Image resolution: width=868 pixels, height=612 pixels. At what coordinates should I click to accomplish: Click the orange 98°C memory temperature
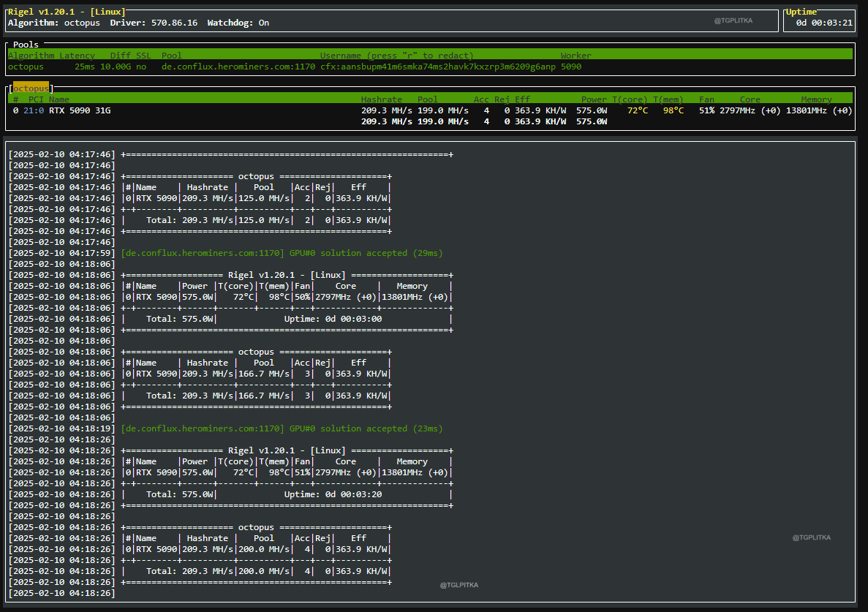673,110
